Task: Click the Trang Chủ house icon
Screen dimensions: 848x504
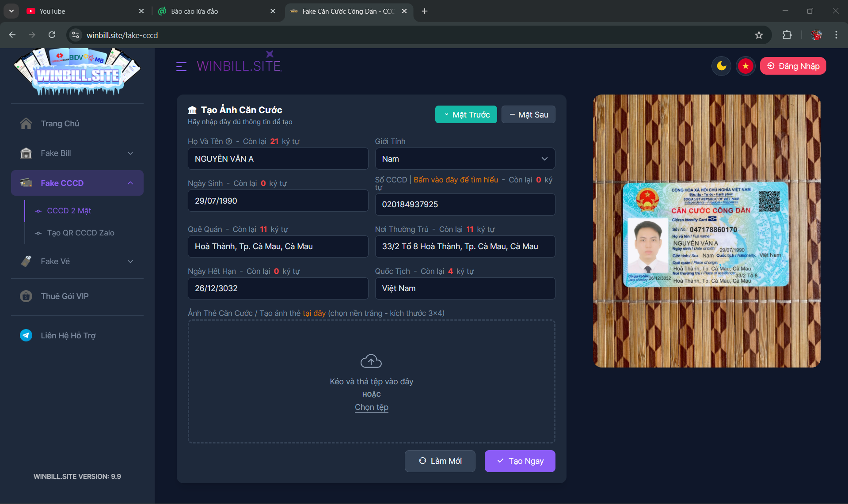Action: pyautogui.click(x=26, y=123)
